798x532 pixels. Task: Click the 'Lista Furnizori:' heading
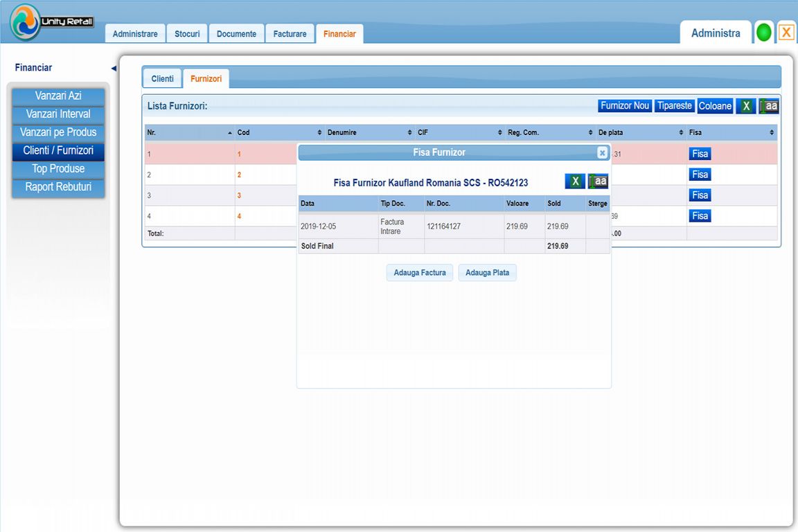pos(177,107)
